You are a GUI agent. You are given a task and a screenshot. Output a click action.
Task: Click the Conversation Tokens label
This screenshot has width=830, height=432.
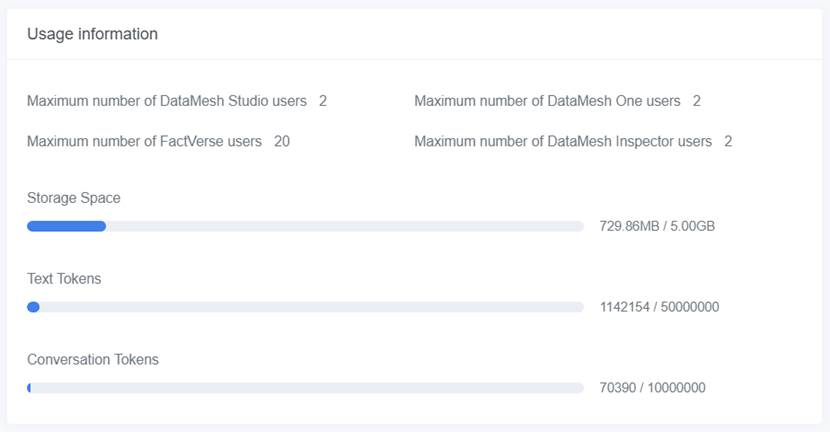point(93,359)
